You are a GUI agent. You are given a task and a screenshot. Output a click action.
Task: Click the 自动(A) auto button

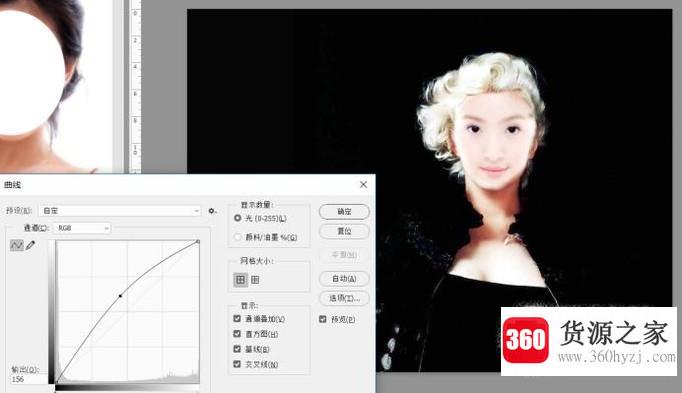(344, 278)
